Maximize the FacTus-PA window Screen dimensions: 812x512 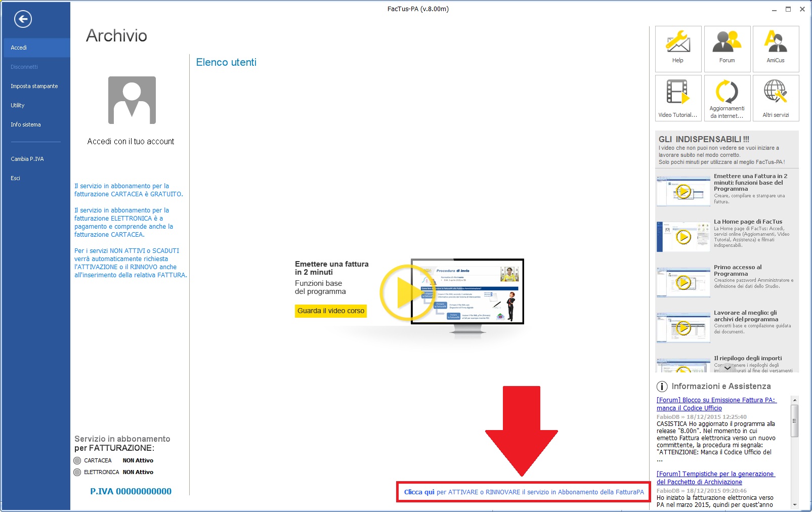click(x=788, y=9)
